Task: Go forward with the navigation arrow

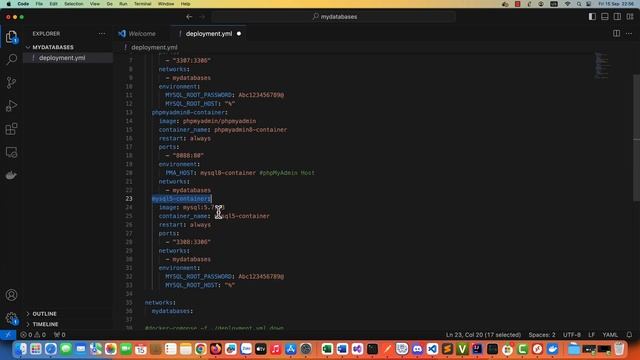Action: pos(202,17)
